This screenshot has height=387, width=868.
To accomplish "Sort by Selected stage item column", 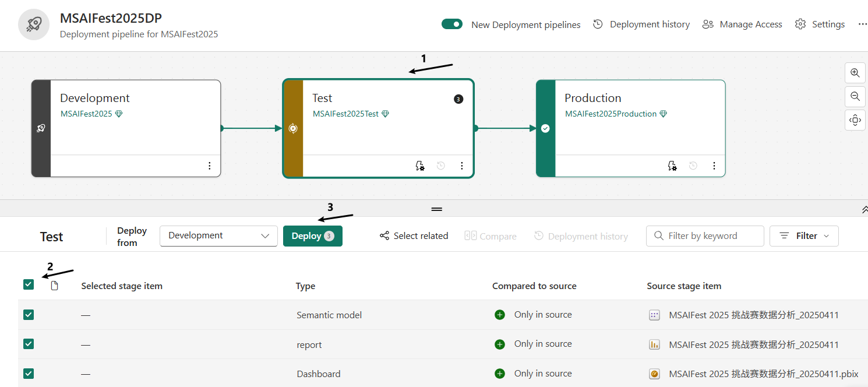I will pyautogui.click(x=122, y=286).
